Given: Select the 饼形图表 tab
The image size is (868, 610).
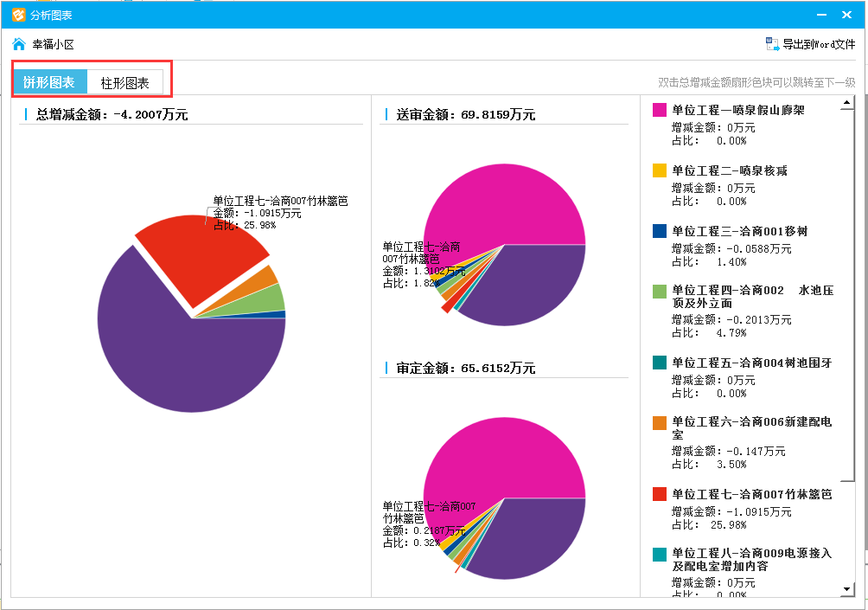Looking at the screenshot, I should 49,83.
